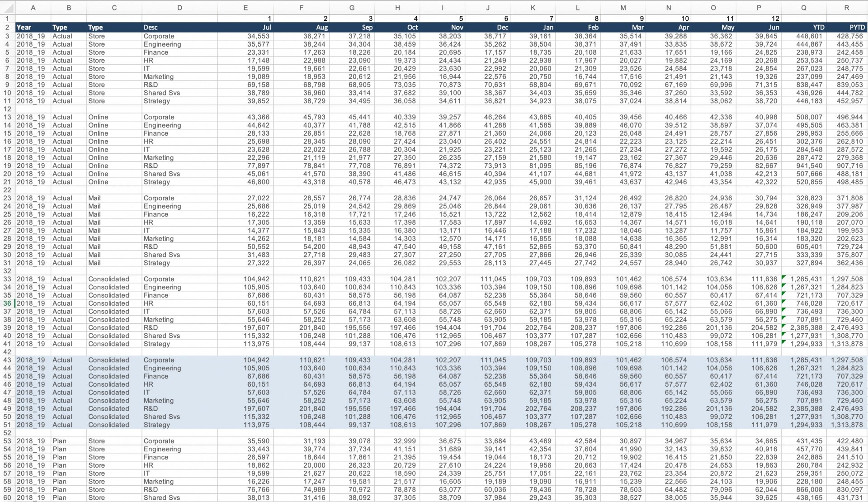Select highlighted row 43 Corporate cell
868x502 pixels.
(179, 360)
